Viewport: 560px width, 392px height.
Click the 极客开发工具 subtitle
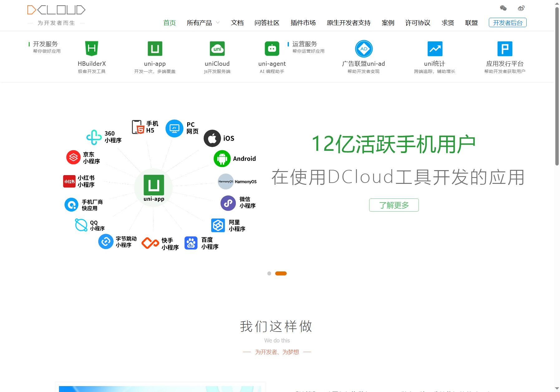click(x=92, y=71)
